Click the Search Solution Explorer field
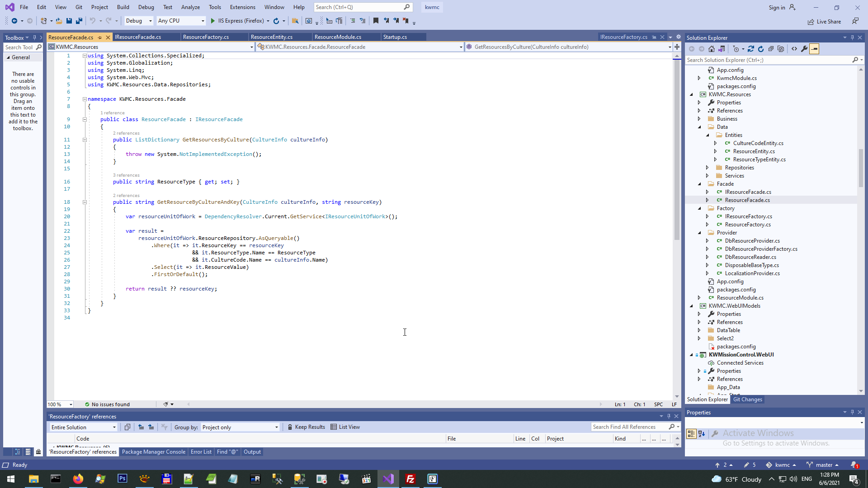868x488 pixels. coord(769,60)
